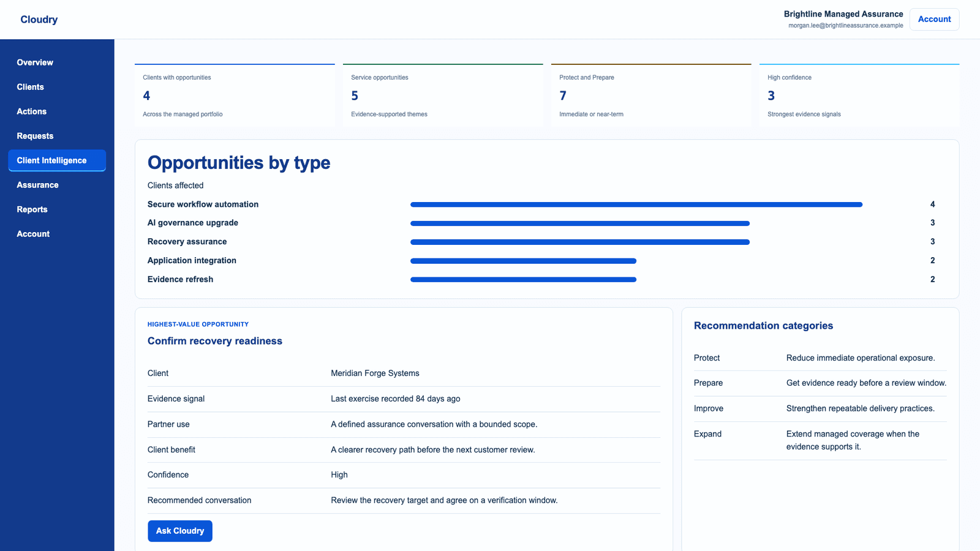This screenshot has height=551, width=980.
Task: Open Actions from the sidebar
Action: click(x=57, y=111)
